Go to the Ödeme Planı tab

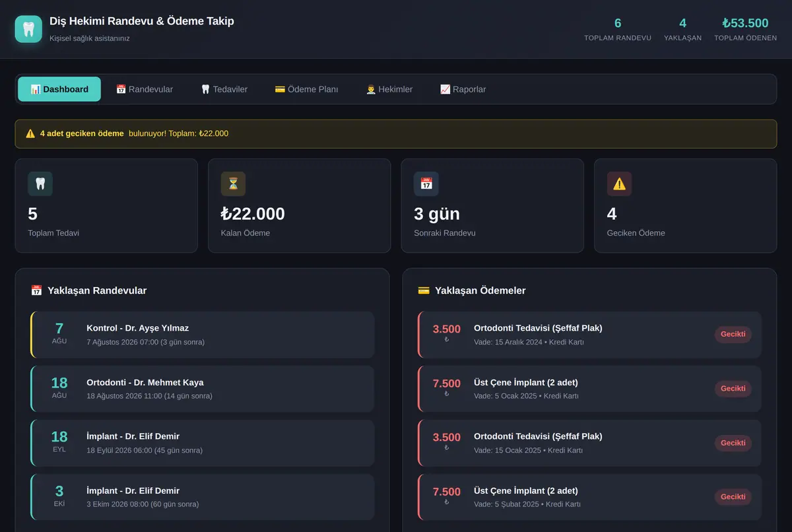pos(307,89)
